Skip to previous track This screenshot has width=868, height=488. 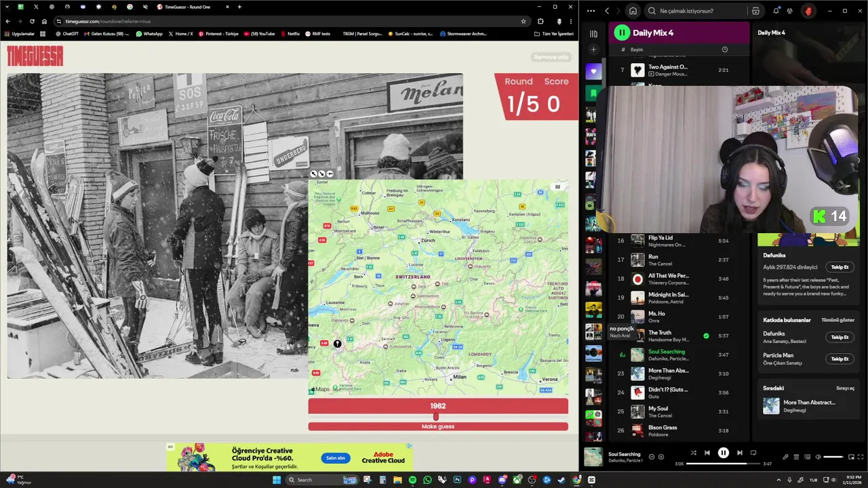coord(707,453)
